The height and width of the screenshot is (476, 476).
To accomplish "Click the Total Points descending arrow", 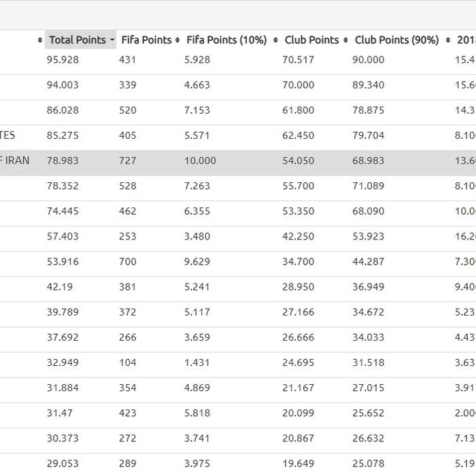I will [112, 39].
